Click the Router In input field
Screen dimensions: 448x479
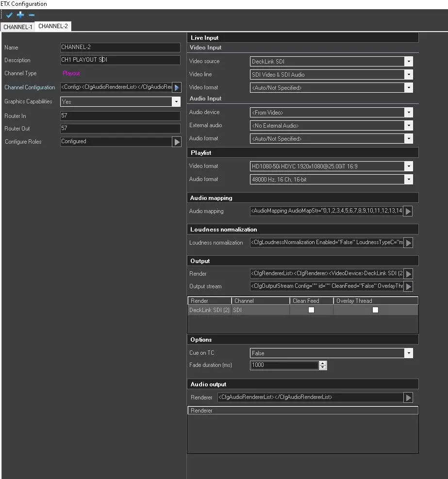coord(120,116)
